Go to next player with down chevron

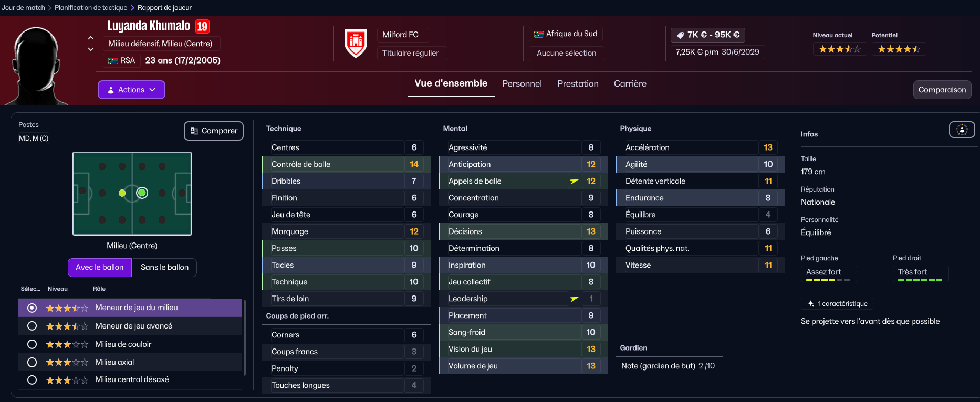click(x=91, y=49)
